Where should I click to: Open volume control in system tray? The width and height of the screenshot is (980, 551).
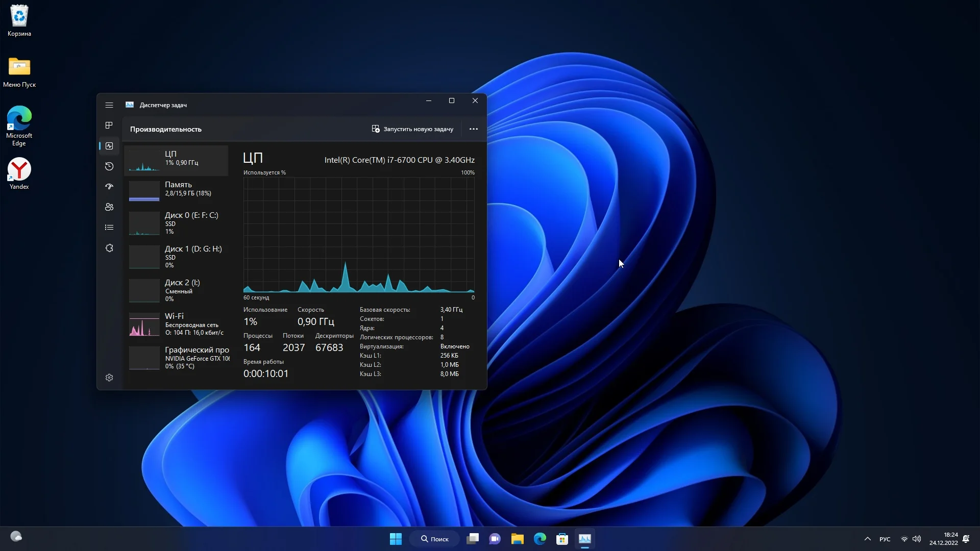pos(917,539)
